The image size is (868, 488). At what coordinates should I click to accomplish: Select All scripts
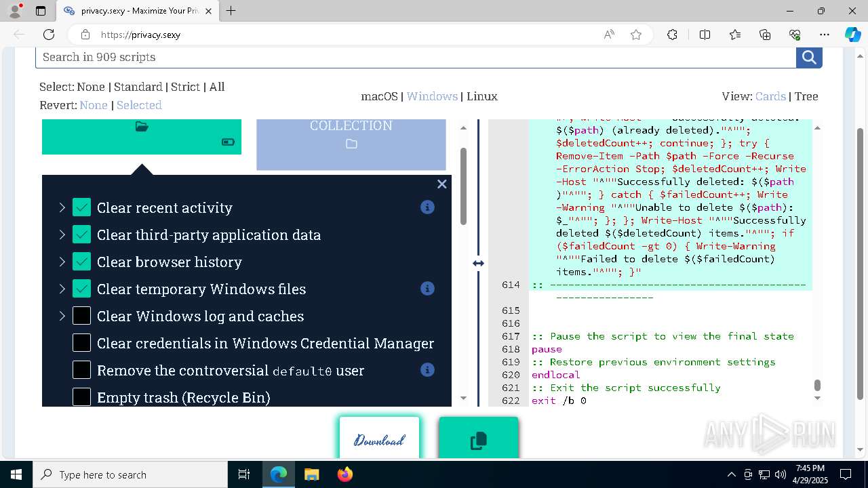pyautogui.click(x=217, y=87)
